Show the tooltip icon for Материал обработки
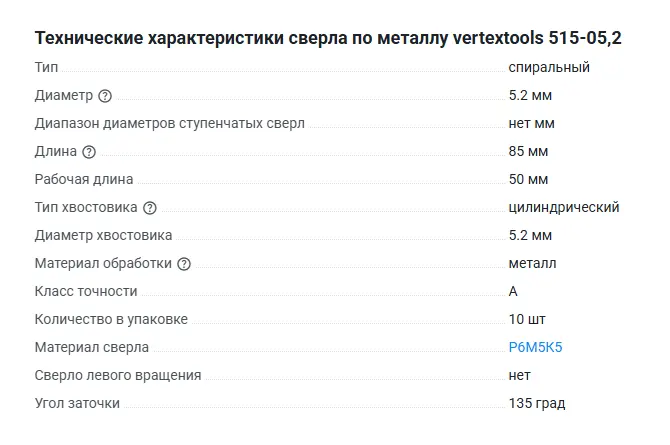The image size is (670, 445). [184, 264]
